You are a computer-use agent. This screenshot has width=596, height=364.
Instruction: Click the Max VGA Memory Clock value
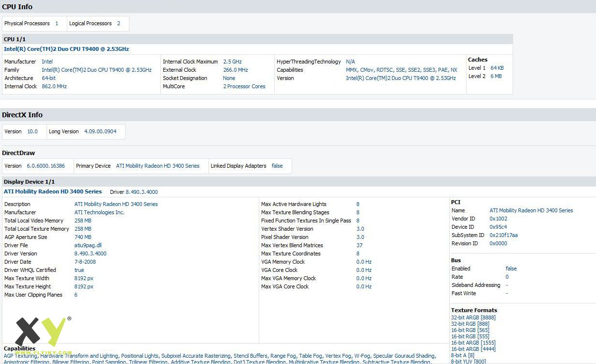(x=364, y=278)
